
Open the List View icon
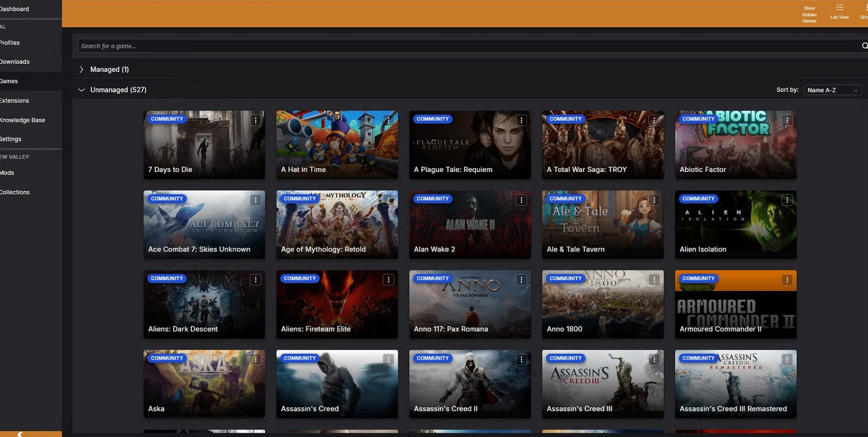pos(839,12)
